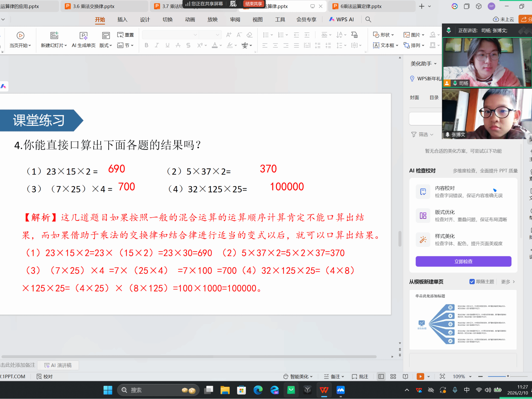Switch to the Animation (动画) tab
This screenshot has width=532, height=399.
190,19
